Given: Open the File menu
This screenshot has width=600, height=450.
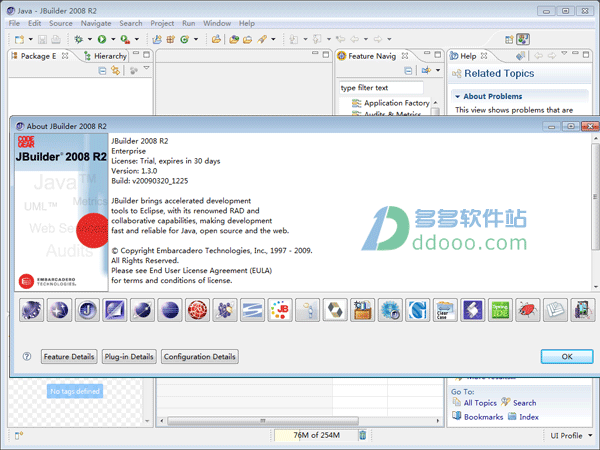Looking at the screenshot, I should pos(14,23).
